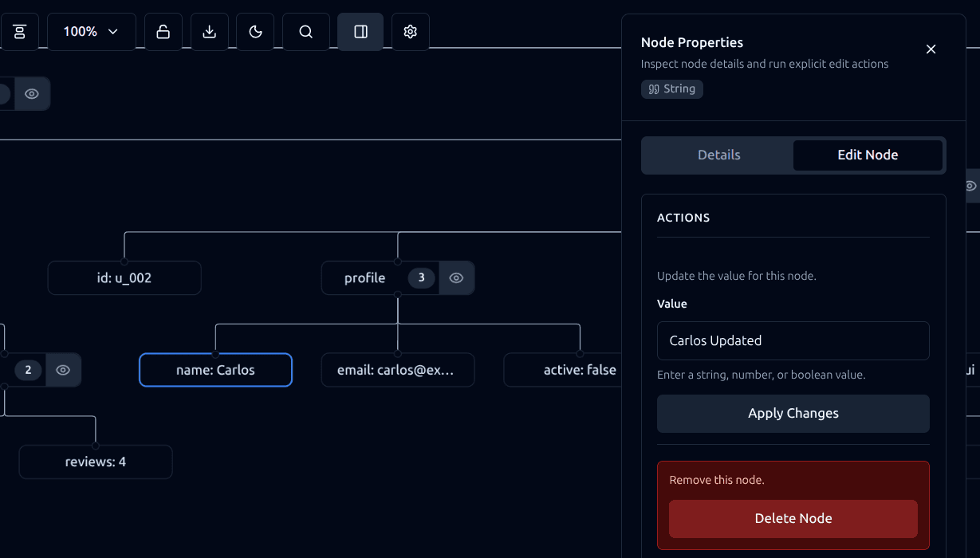Click the Apply Changes button

(793, 413)
